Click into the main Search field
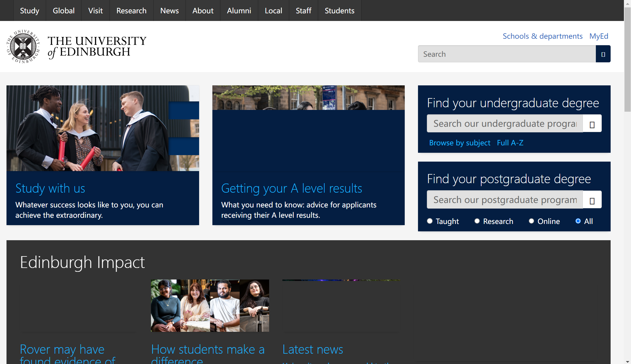The height and width of the screenshot is (364, 631). 507,54
